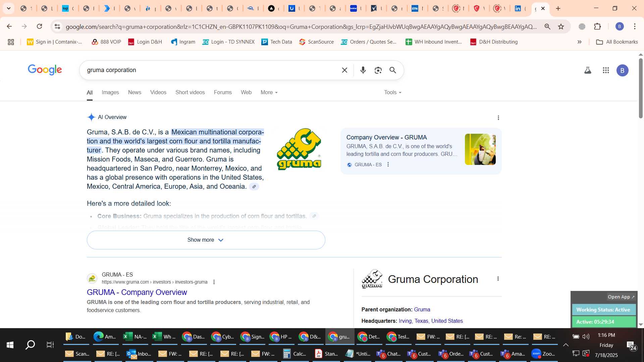This screenshot has width=644, height=362.
Task: Open Zoom app in taskbar
Action: (543, 354)
